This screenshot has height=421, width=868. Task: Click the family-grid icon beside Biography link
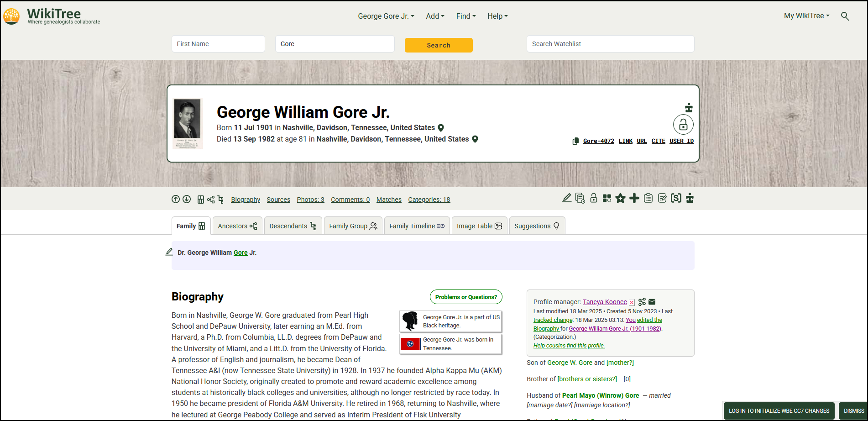[x=201, y=200]
